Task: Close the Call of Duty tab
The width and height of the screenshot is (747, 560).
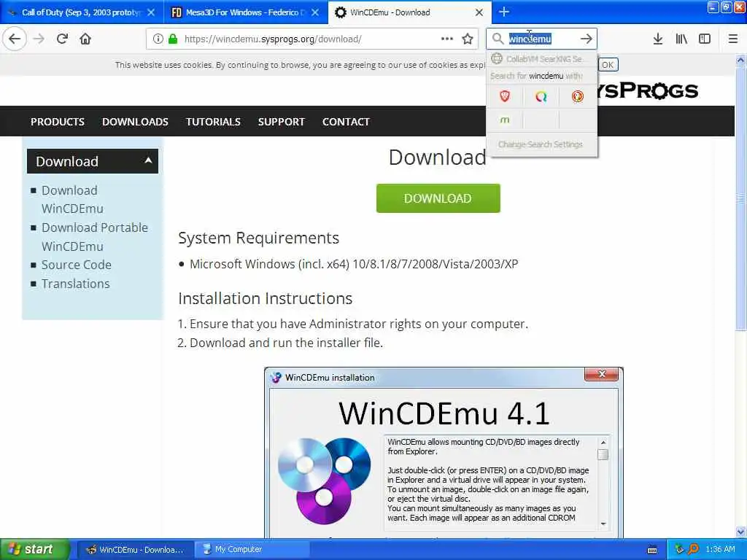Action: click(151, 12)
